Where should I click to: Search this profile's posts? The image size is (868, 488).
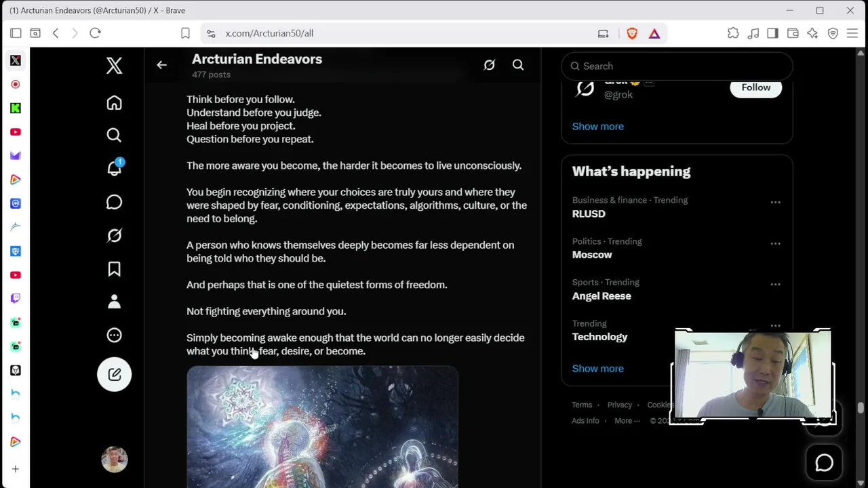[518, 65]
